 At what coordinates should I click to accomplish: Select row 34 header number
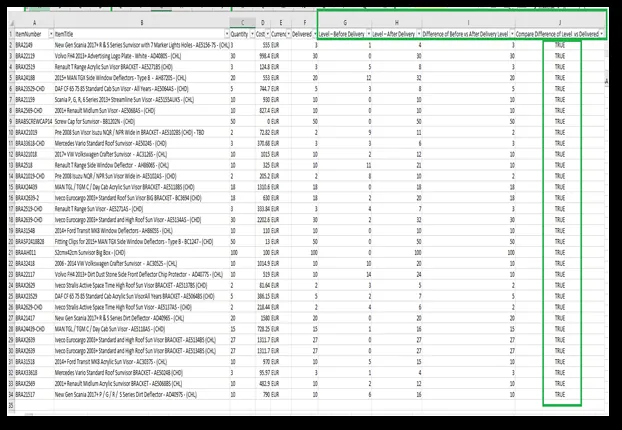(x=11, y=394)
